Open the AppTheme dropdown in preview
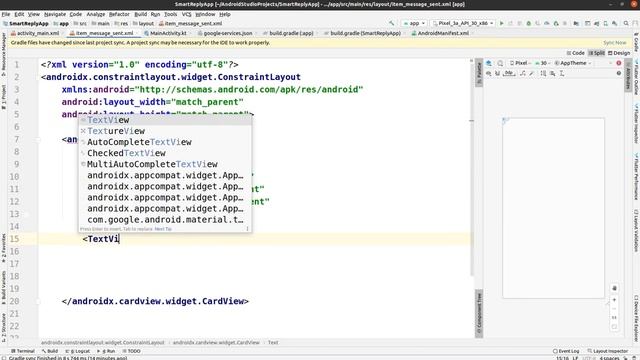 tap(573, 63)
